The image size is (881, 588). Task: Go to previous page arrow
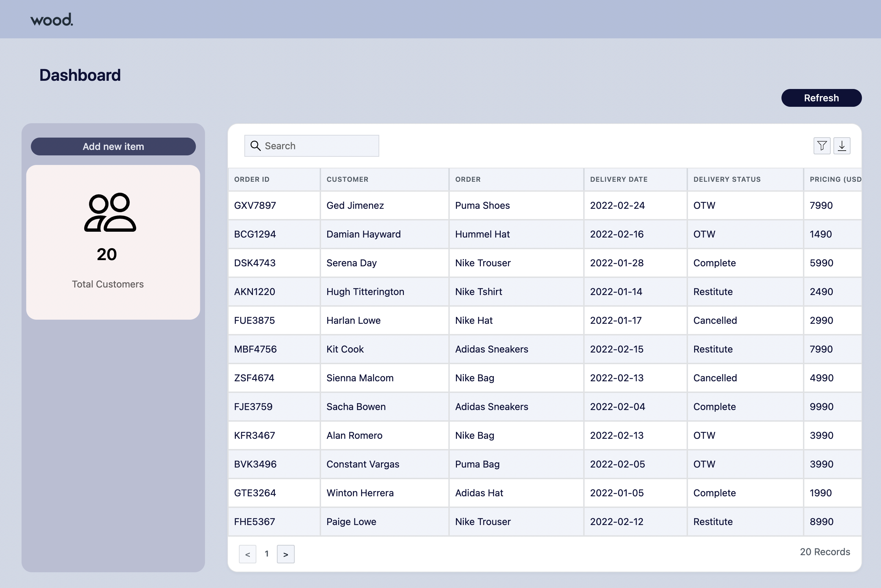pos(247,554)
